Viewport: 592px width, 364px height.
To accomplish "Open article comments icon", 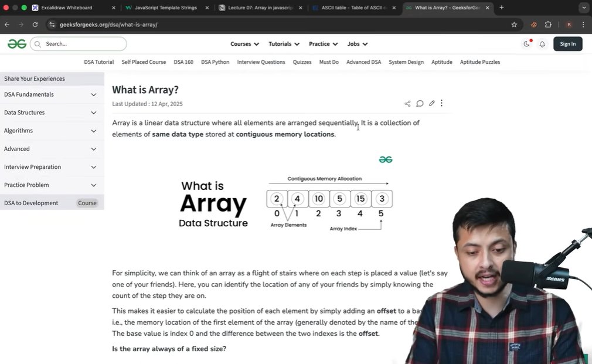I will tap(420, 104).
